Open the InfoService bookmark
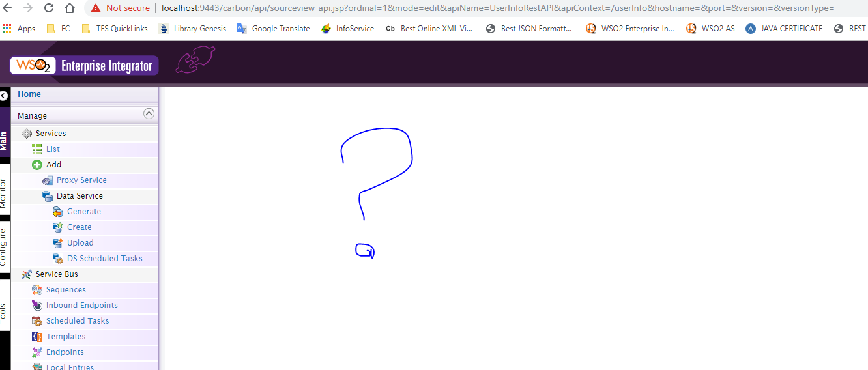868x370 pixels. click(x=347, y=29)
